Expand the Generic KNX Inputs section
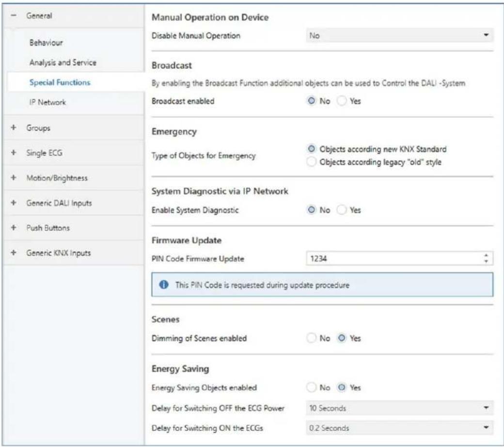 click(x=14, y=253)
